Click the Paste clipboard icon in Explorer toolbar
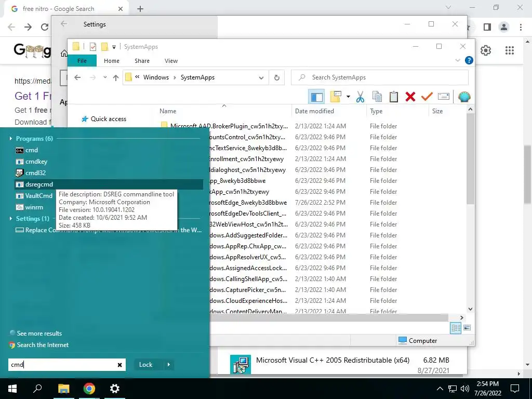This screenshot has height=399, width=532. point(394,97)
